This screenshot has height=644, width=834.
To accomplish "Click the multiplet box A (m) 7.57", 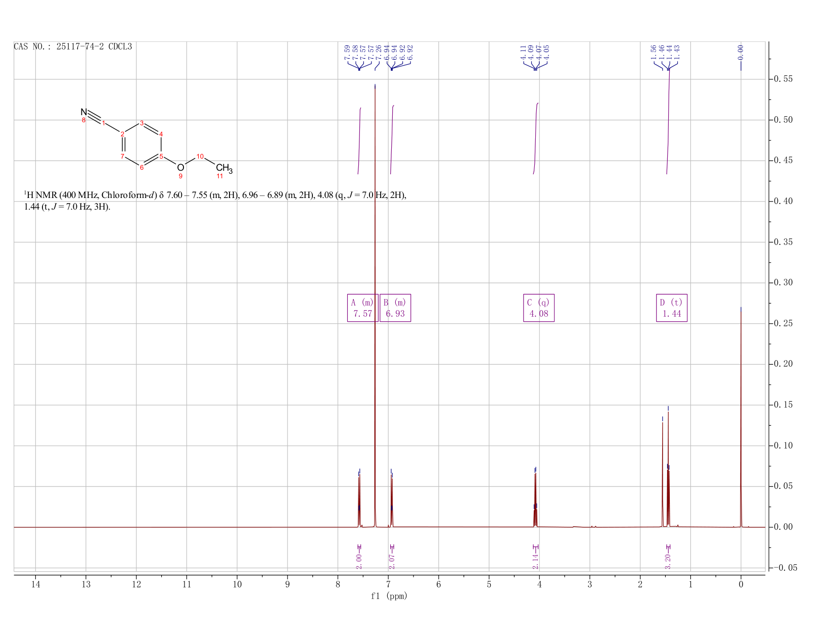I will click(x=363, y=308).
